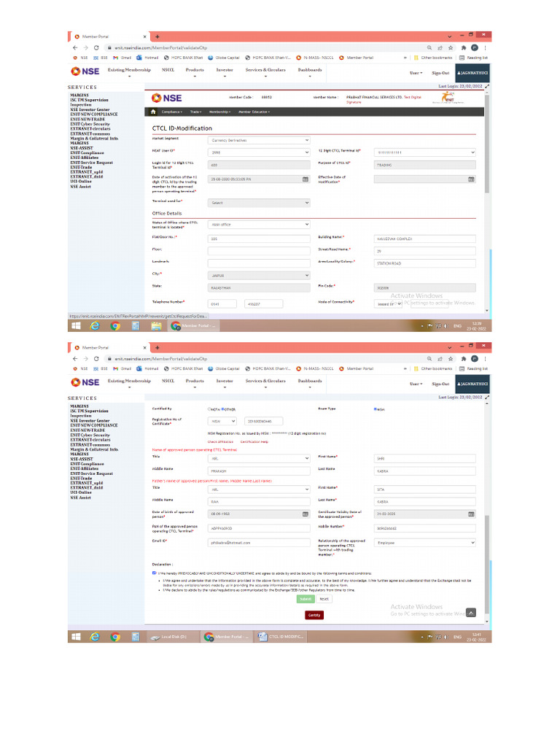Click the Registration No of Certificate number field
The height and width of the screenshot is (747, 560).
tap(264, 421)
